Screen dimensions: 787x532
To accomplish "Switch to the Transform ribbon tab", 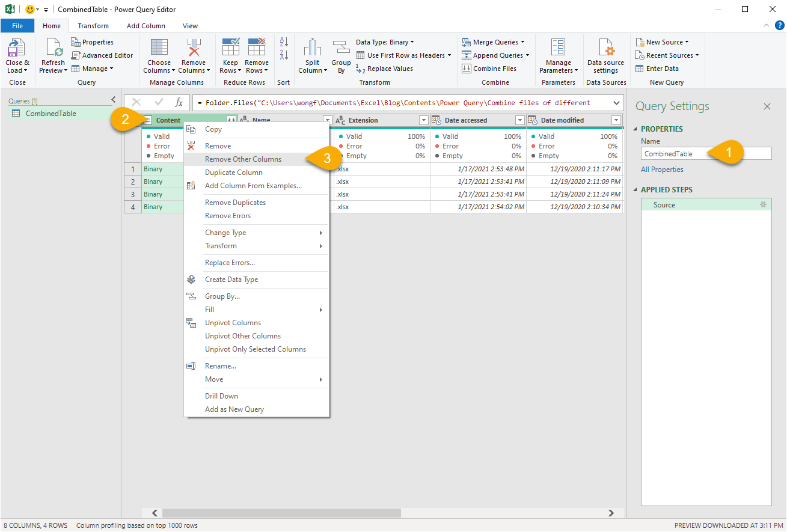I will [x=93, y=26].
